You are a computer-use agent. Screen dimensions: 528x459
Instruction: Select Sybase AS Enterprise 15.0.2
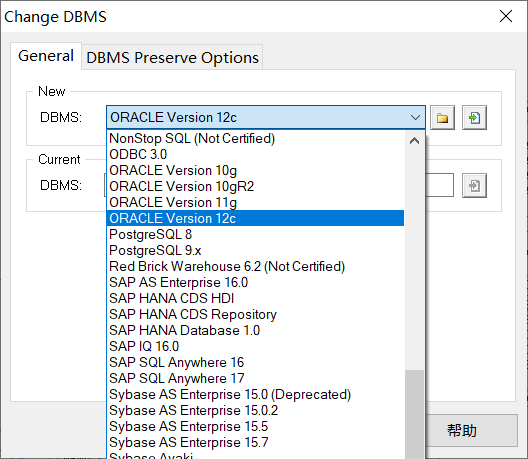[255, 410]
